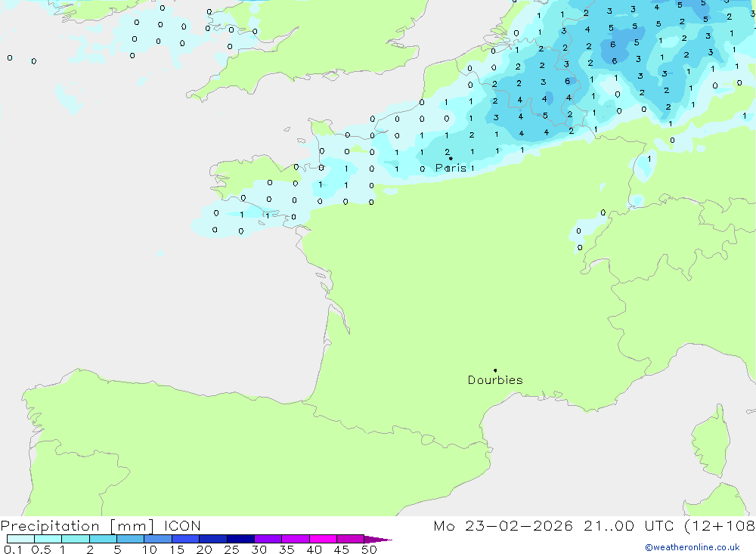Viewport: 756px width, 554px height.
Task: Click the 'Precipitation [mm]' title text
Action: click(x=77, y=525)
